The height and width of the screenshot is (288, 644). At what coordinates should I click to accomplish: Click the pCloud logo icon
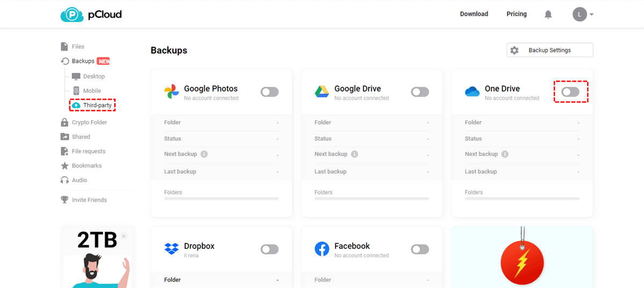click(71, 14)
